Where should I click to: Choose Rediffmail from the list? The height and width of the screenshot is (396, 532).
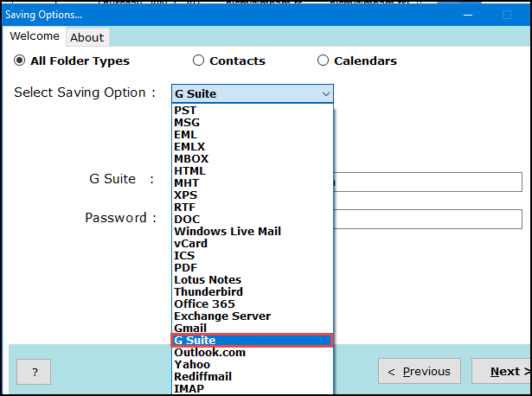tap(253, 377)
